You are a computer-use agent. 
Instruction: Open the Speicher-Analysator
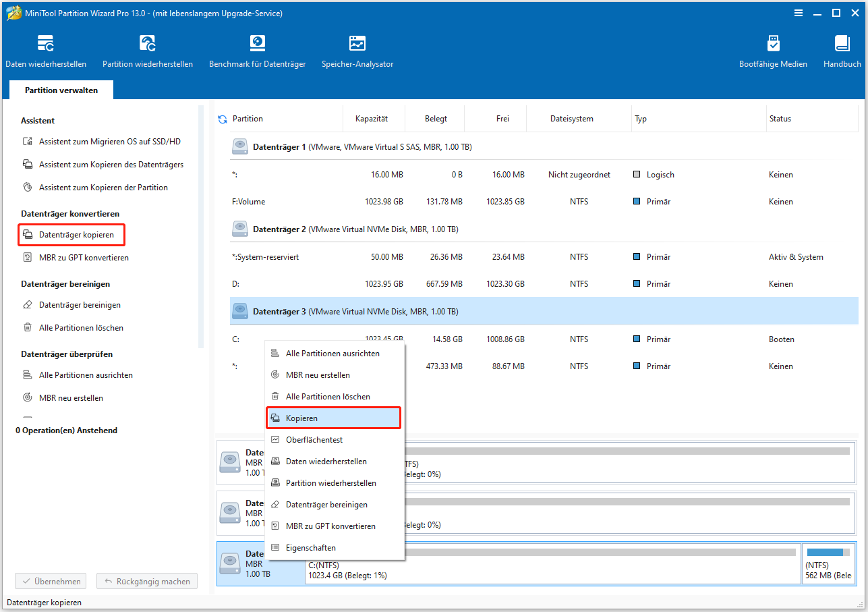[357, 51]
